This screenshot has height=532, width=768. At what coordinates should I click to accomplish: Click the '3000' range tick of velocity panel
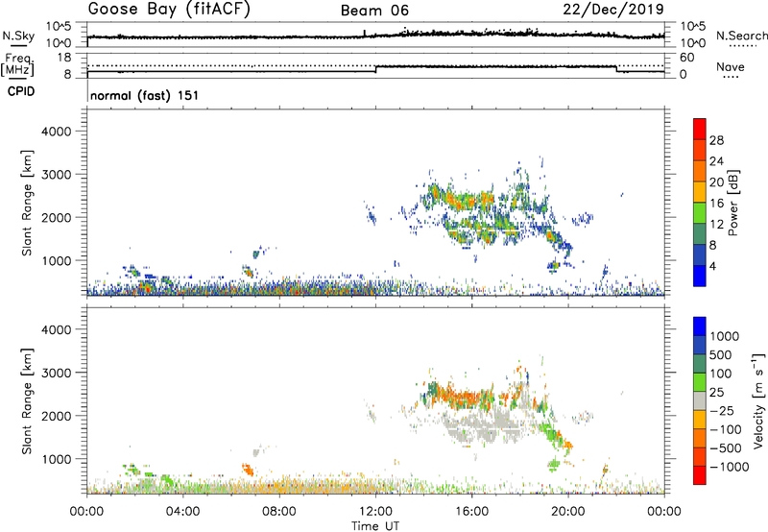(x=57, y=373)
